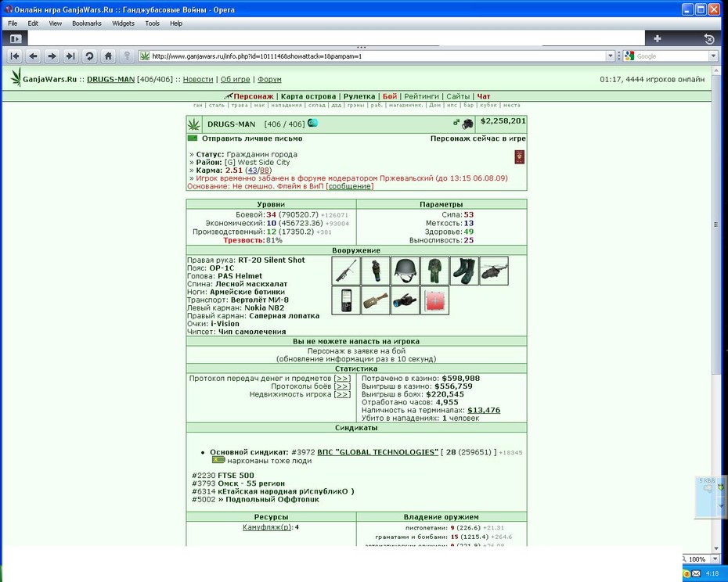
Task: Open the ВПС "GLOBAL TECHNOLOGIES" syndicate link
Action: (378, 452)
